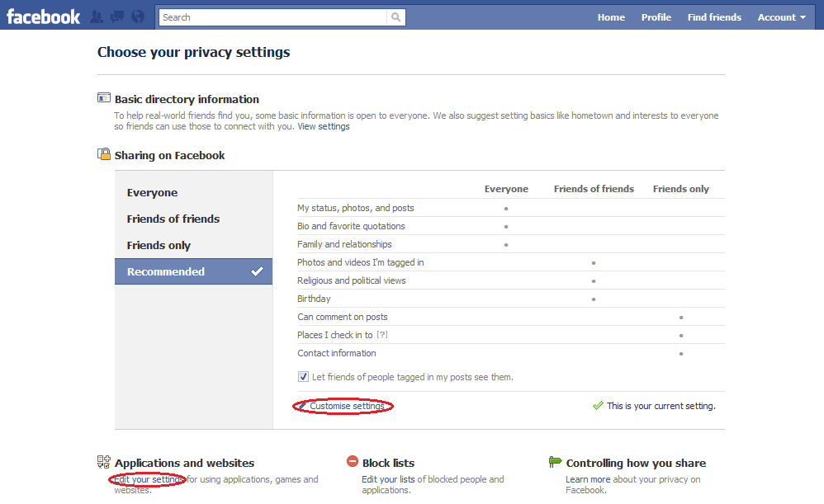Click This is your current setting text

click(661, 406)
